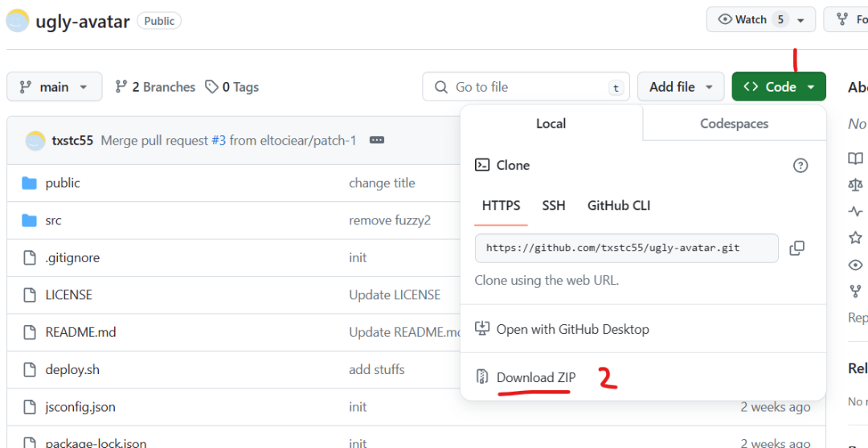Open the public folder

[63, 183]
